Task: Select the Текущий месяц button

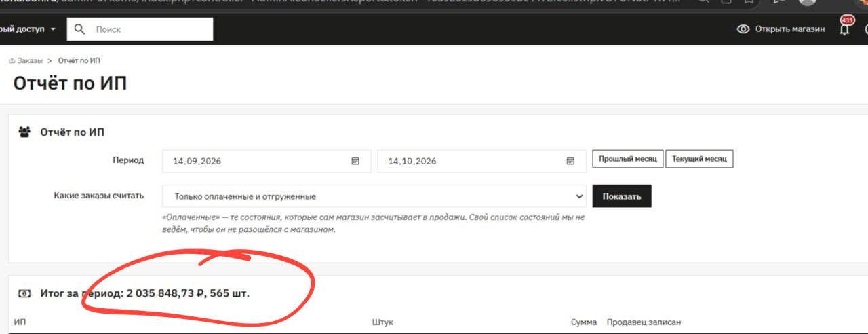Action: 699,159
